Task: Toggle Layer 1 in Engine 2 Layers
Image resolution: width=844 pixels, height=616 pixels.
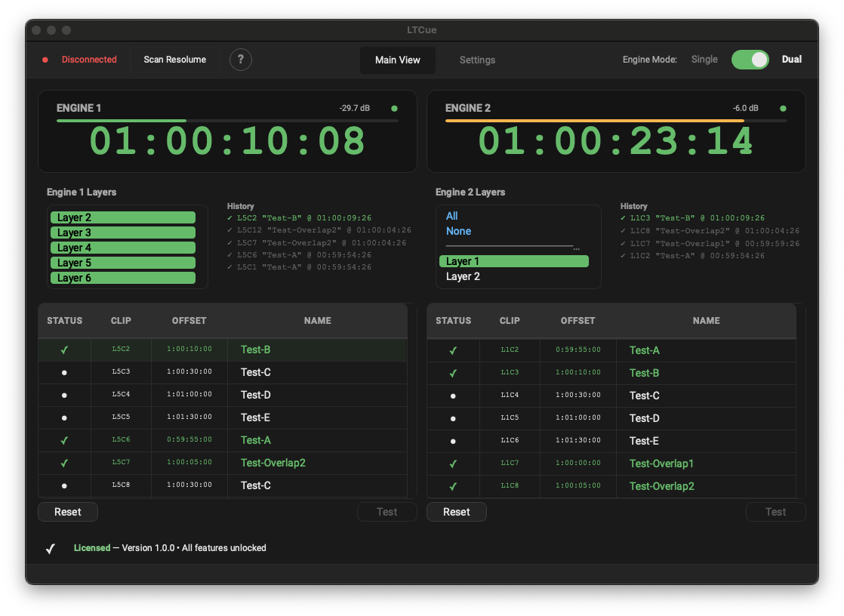Action: click(x=513, y=261)
